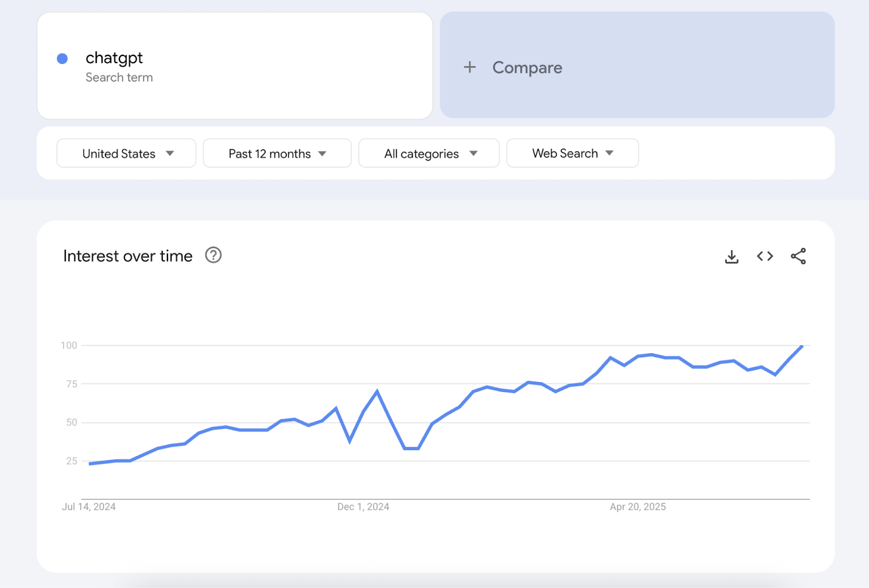Open the embed code icon
Image resolution: width=869 pixels, height=588 pixels.
tap(765, 256)
